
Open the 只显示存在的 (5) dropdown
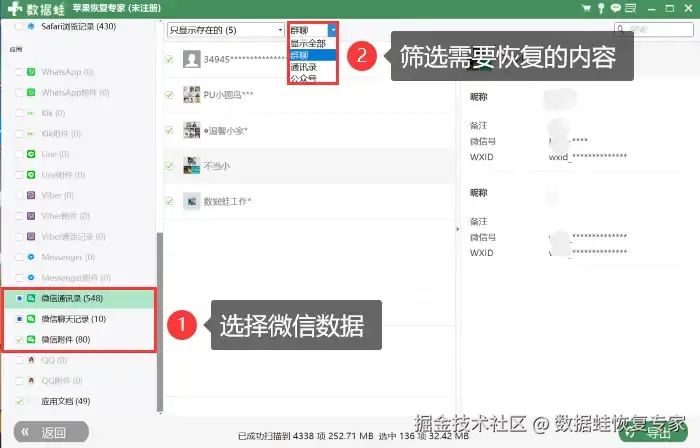pos(225,30)
